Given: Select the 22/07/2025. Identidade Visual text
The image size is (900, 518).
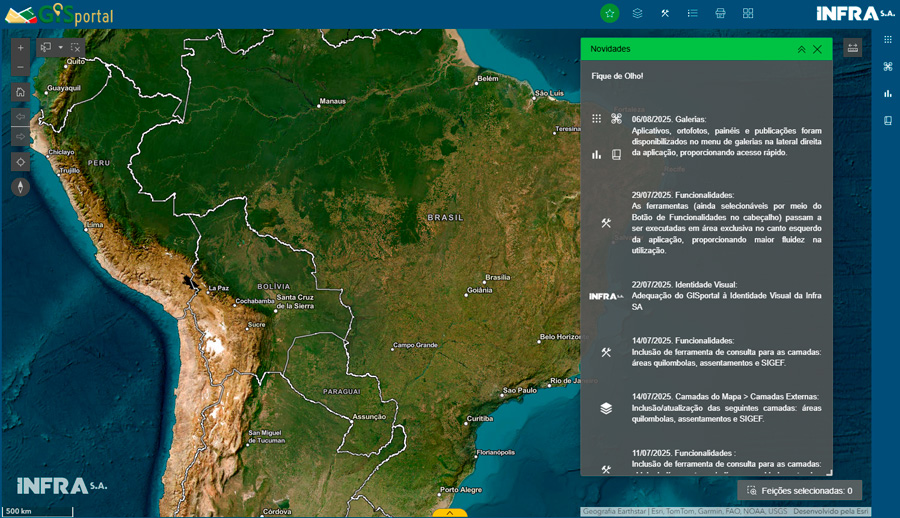Looking at the screenshot, I should pyautogui.click(x=684, y=285).
